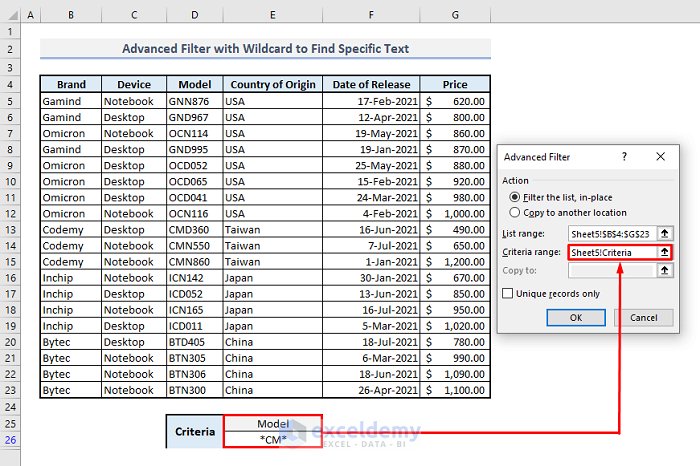Click the Country of Origin header cell

(x=272, y=84)
